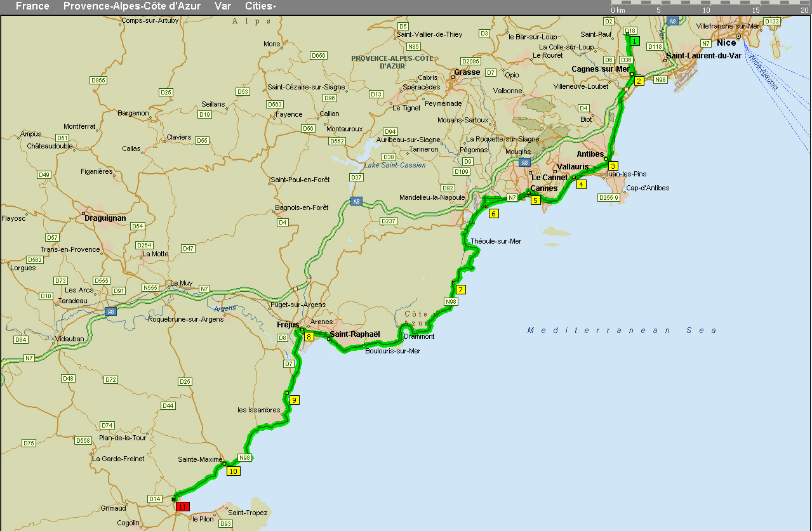The height and width of the screenshot is (531, 812).
Task: Click waypoint marker 5 near Cannes
Action: pos(536,200)
